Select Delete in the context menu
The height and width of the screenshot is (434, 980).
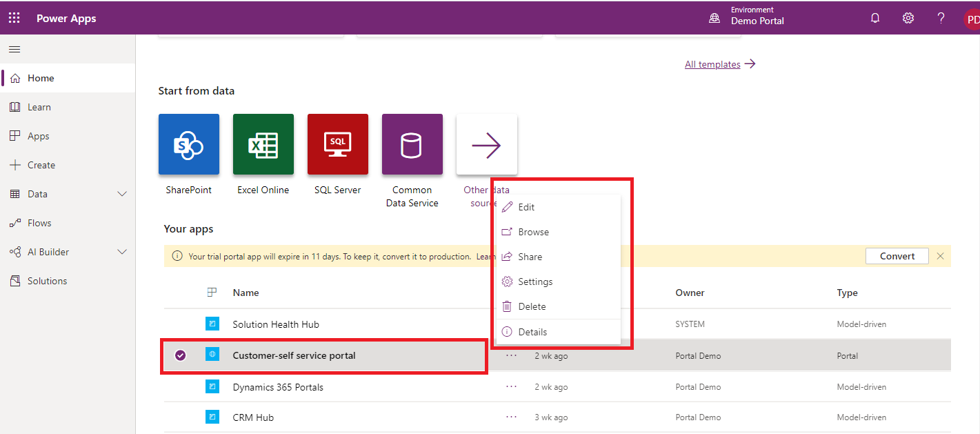(532, 306)
